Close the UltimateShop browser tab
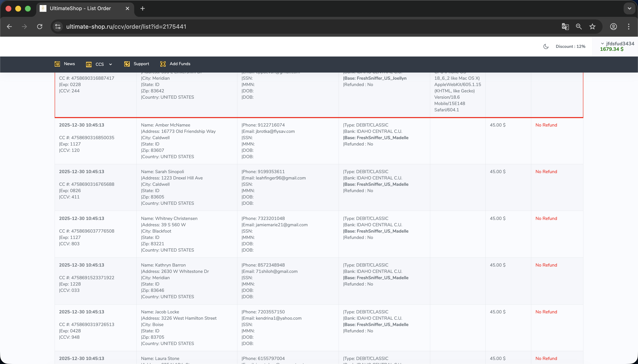 [x=127, y=8]
